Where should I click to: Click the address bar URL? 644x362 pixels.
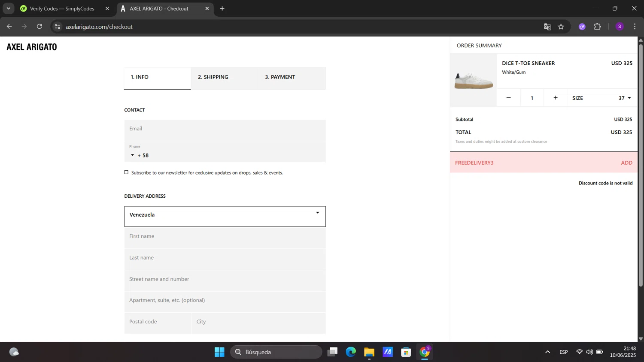tap(99, 27)
